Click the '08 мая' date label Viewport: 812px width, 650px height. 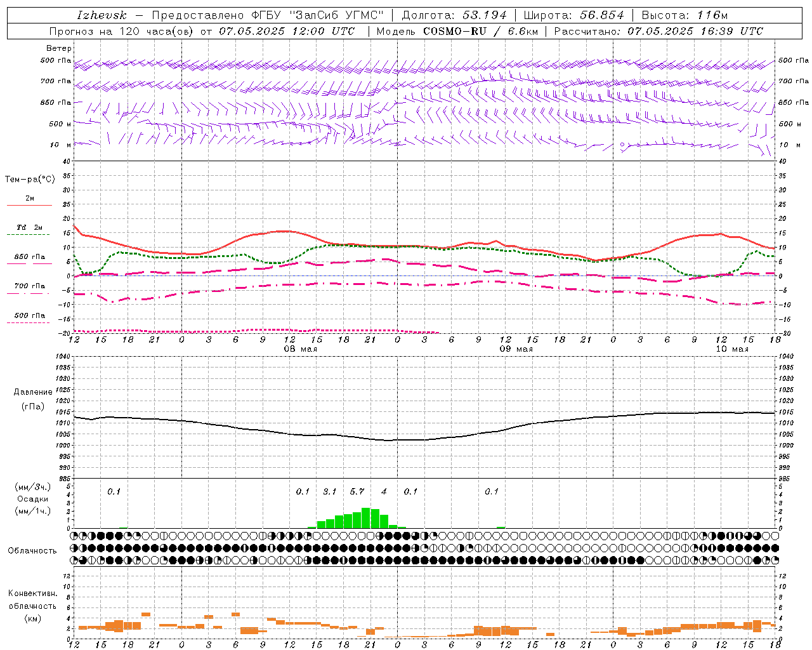[300, 349]
